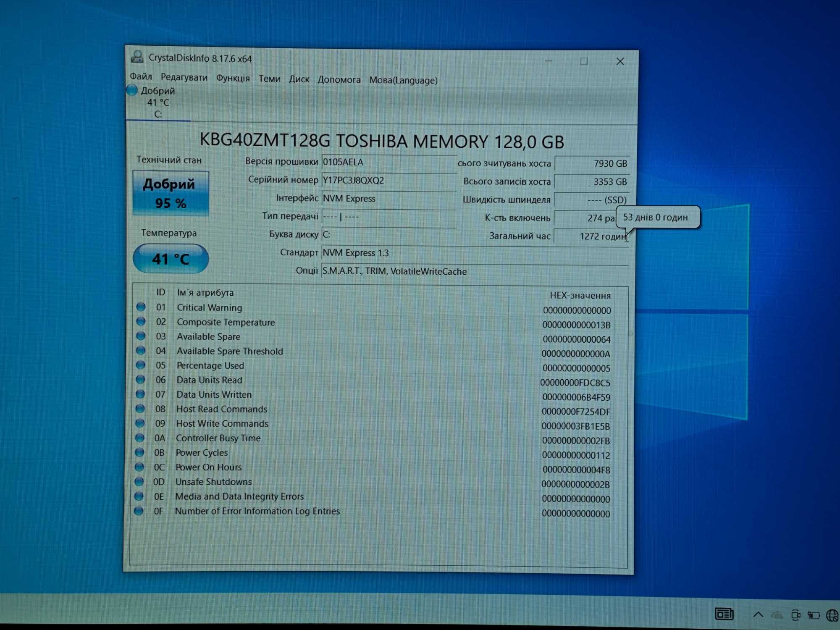Click the OneDrive cloud tray icon
Viewport: 840px width, 630px height.
pos(777,615)
